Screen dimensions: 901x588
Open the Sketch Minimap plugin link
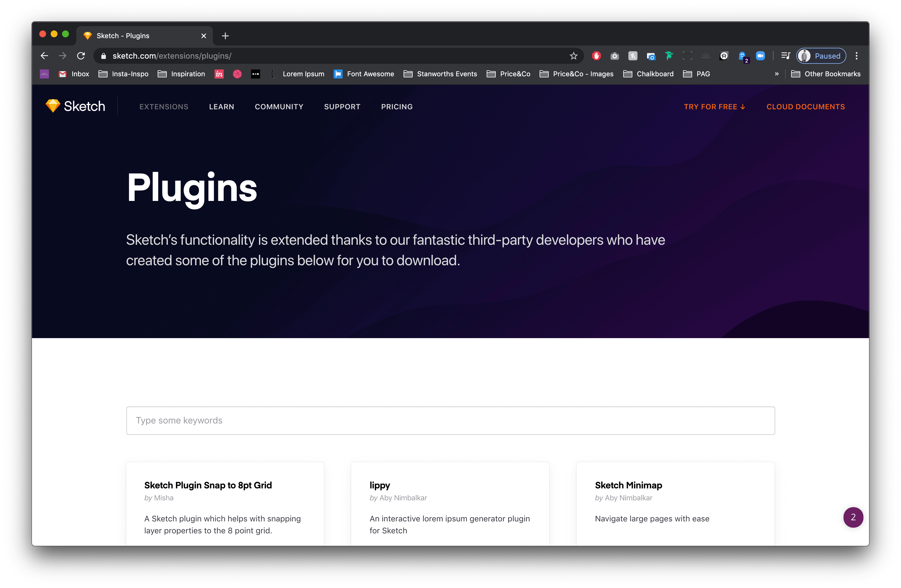click(628, 485)
